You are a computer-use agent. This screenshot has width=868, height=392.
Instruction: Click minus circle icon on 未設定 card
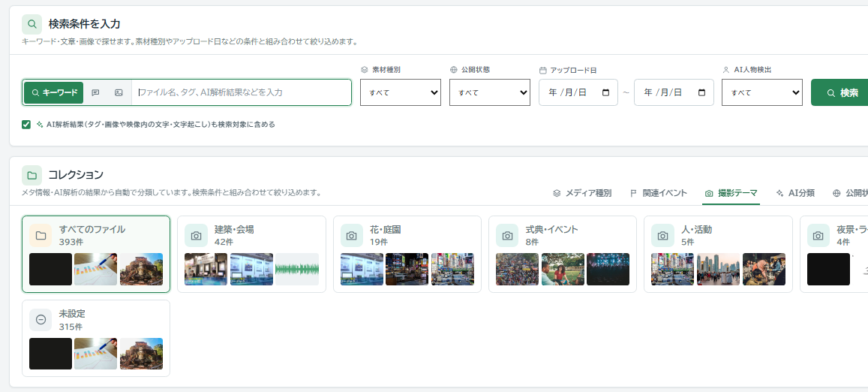[x=41, y=319]
